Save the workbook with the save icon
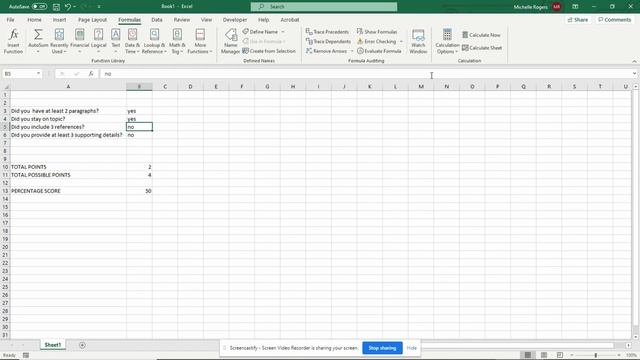Screen dimensions: 640x360 coord(56,7)
